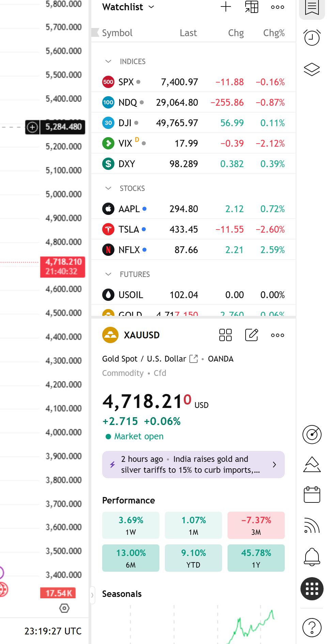Screen dimensions: 327x644
Task: Sort watchlist by Symbol column
Action: coord(117,33)
